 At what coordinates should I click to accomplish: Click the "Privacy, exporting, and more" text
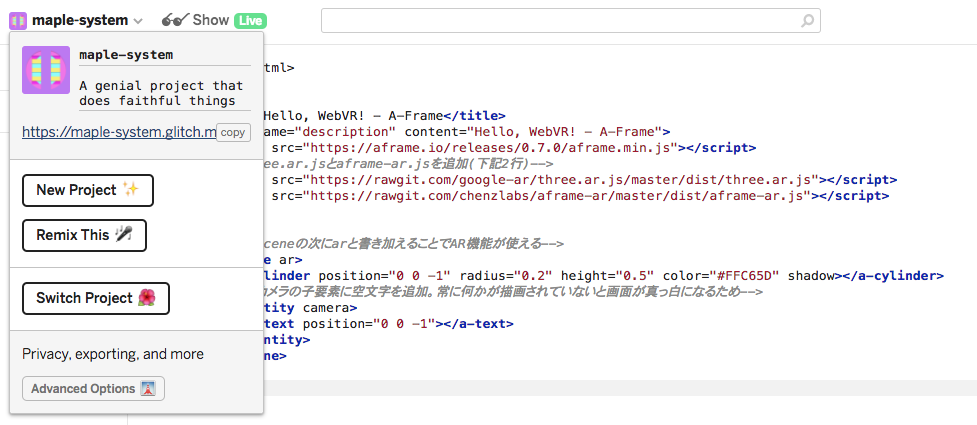pos(113,355)
